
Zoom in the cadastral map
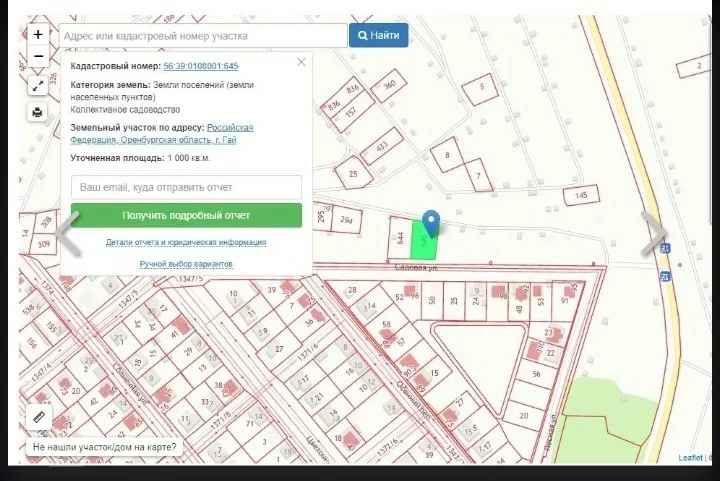(x=38, y=34)
